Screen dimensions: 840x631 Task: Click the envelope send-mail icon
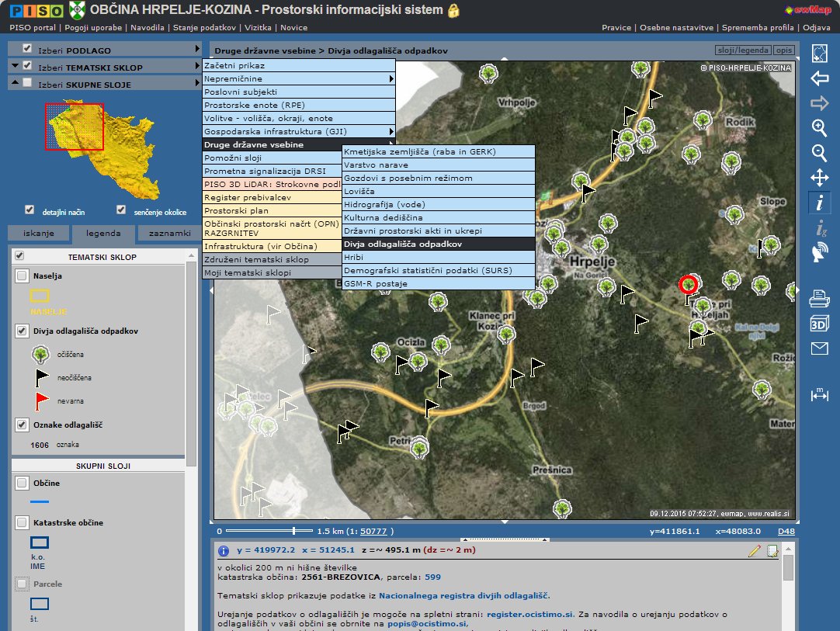(x=819, y=348)
